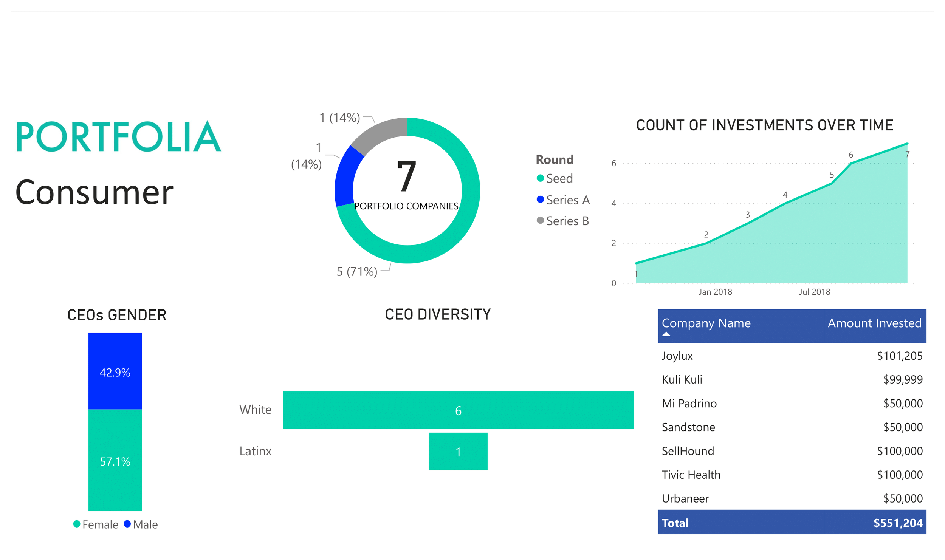Select the 57.1% Female bar segment

click(x=115, y=460)
